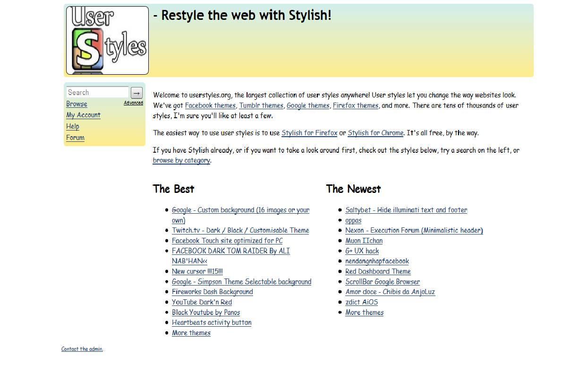Open Black Youtube by Panos
This screenshot has width=588, height=374.
click(x=206, y=313)
